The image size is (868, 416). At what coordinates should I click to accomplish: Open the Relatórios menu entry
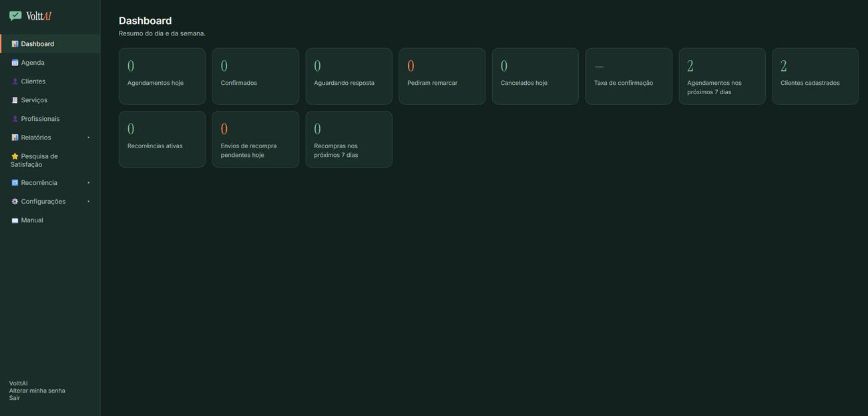(x=50, y=138)
